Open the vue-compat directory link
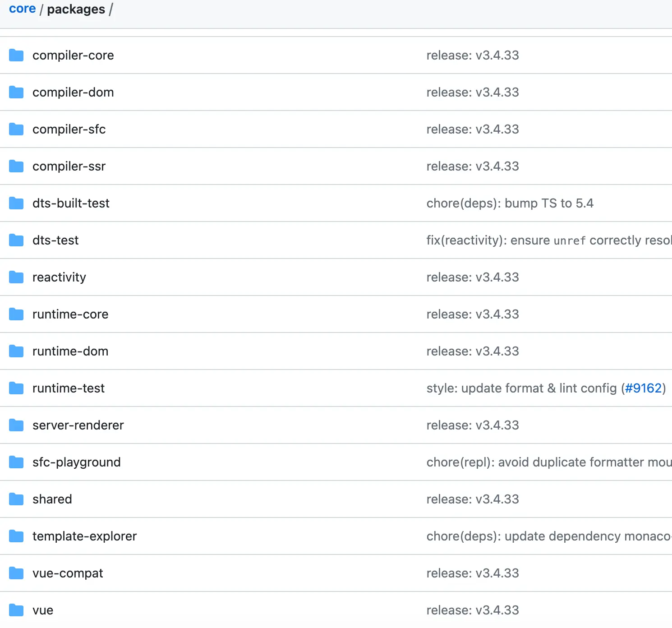 pyautogui.click(x=68, y=573)
